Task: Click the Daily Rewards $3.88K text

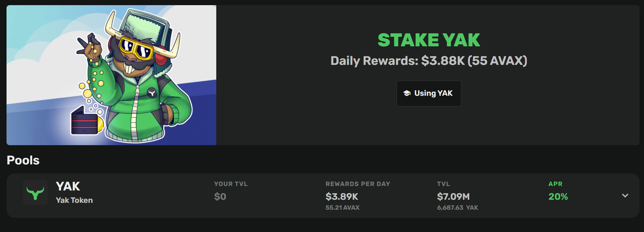Action: point(428,61)
